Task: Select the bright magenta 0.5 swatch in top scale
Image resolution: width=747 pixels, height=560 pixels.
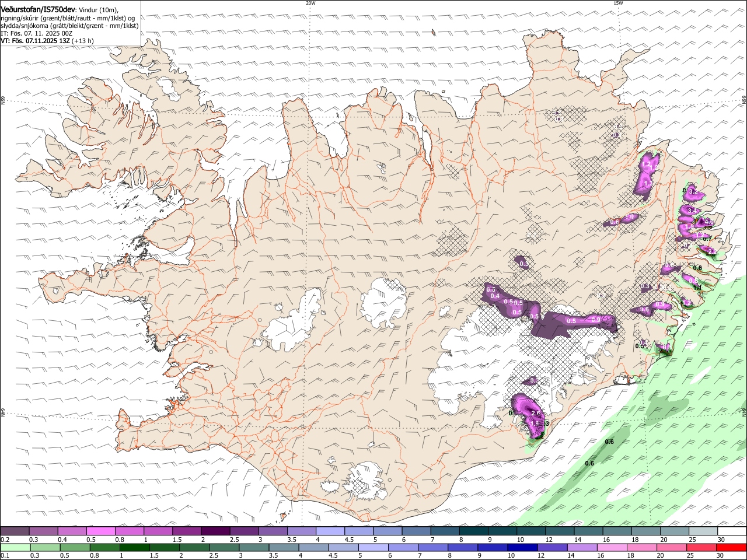Action: (100, 531)
